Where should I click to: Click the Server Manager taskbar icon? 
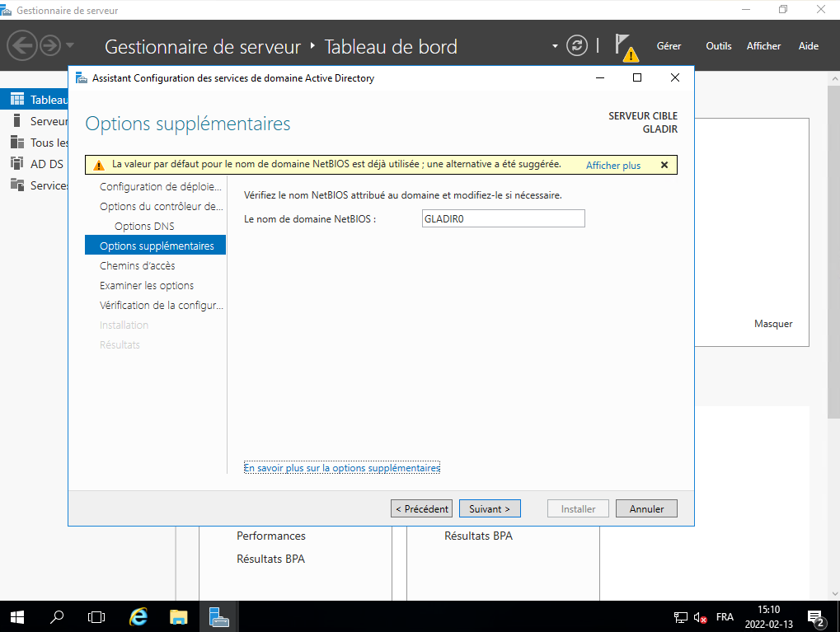pyautogui.click(x=218, y=616)
